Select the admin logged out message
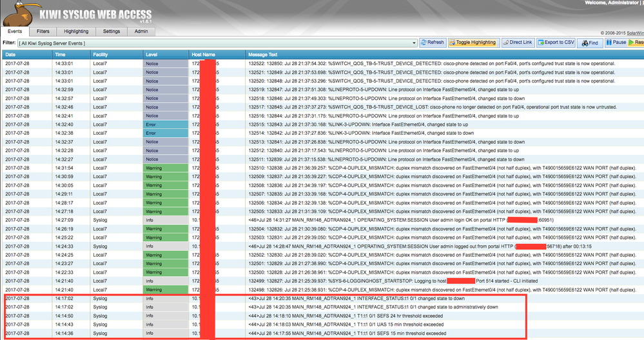Screen dimensions: 644x340 pos(420,246)
